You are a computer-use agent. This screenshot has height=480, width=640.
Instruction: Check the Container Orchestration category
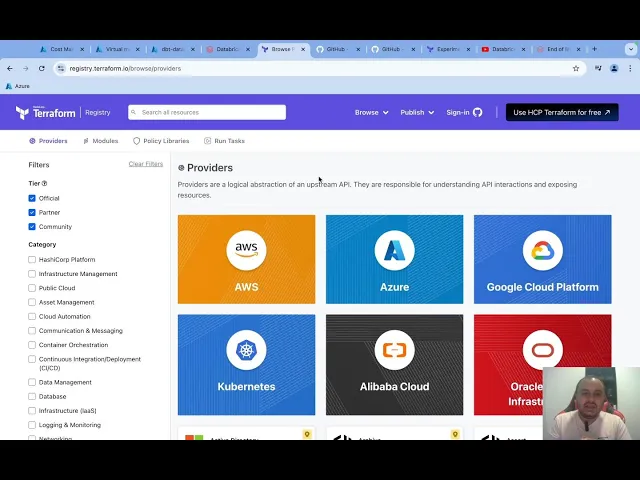(x=32, y=345)
